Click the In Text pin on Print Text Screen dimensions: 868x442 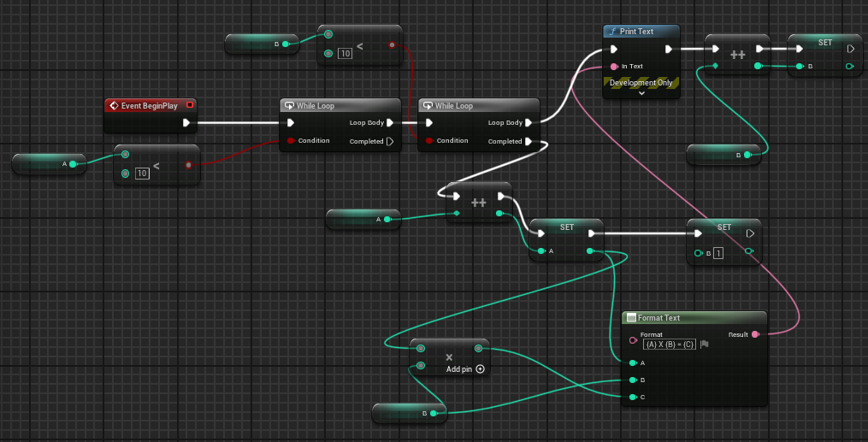(613, 67)
